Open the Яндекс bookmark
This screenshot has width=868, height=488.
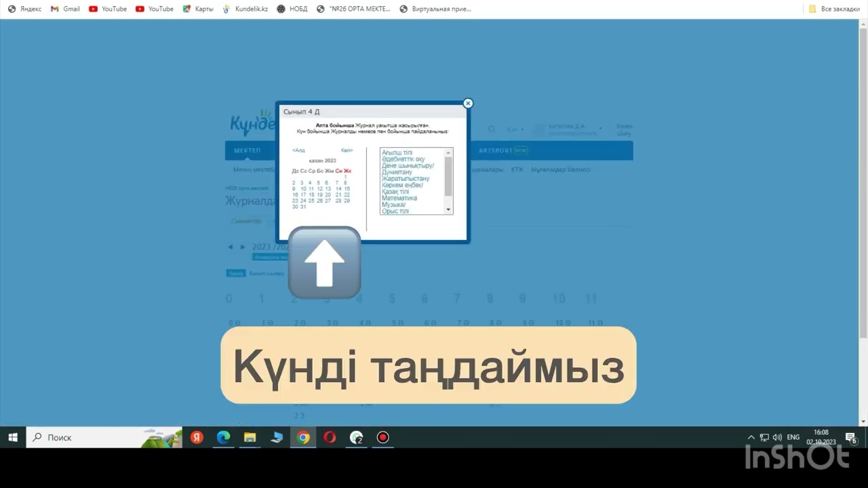[x=24, y=9]
